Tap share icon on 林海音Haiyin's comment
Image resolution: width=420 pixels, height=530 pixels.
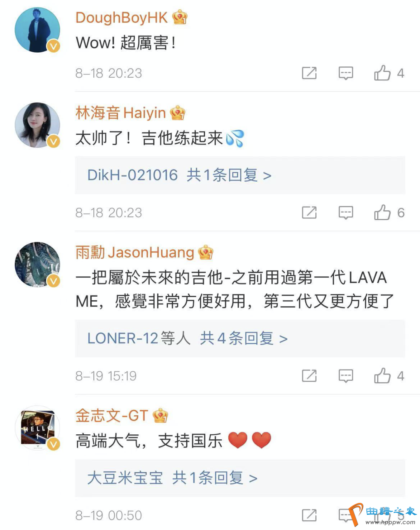point(309,212)
